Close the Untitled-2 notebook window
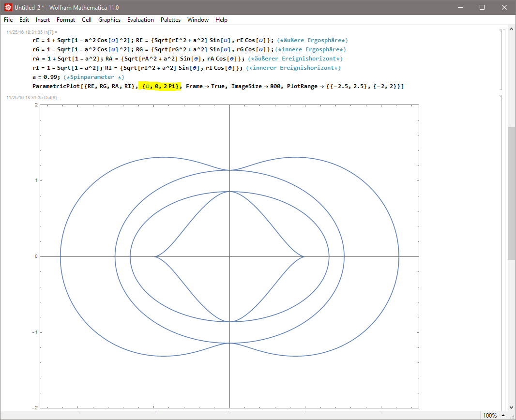 [x=504, y=8]
